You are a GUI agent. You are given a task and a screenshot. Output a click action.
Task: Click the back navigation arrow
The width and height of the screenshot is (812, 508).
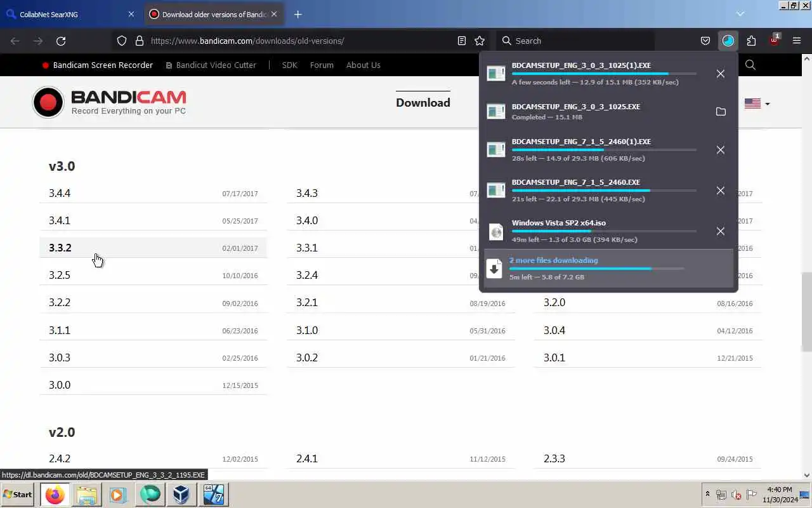pos(15,41)
